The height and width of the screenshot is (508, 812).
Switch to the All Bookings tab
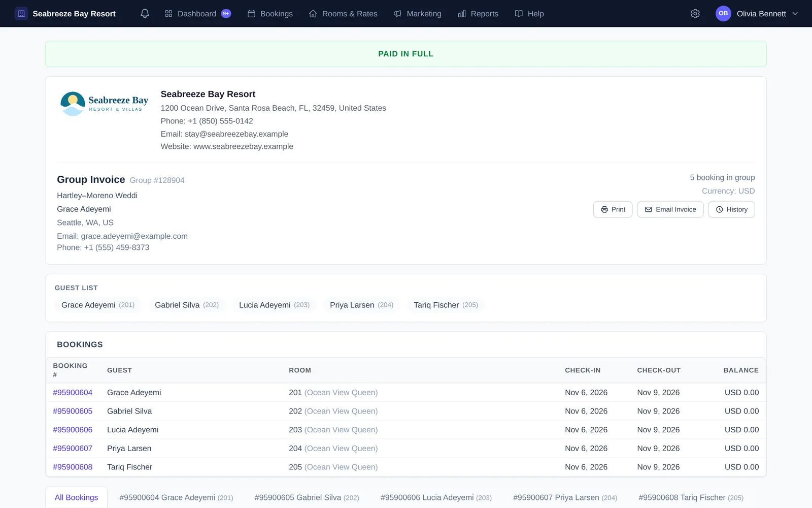[x=76, y=497]
